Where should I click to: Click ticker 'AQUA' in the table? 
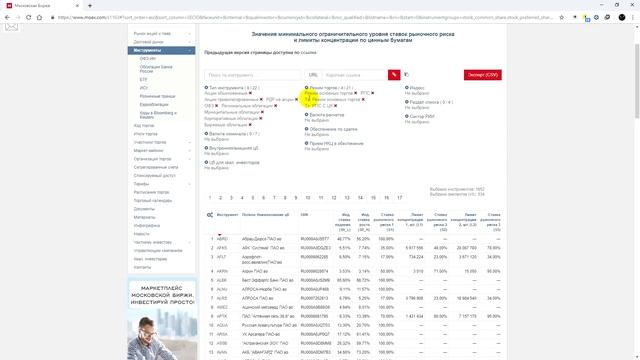(x=222, y=325)
